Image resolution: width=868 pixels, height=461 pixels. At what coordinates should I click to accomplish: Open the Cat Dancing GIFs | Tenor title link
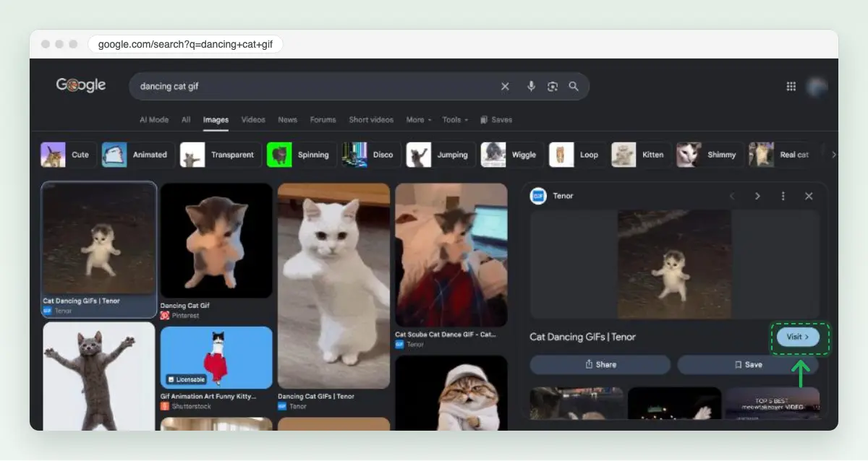coord(583,337)
